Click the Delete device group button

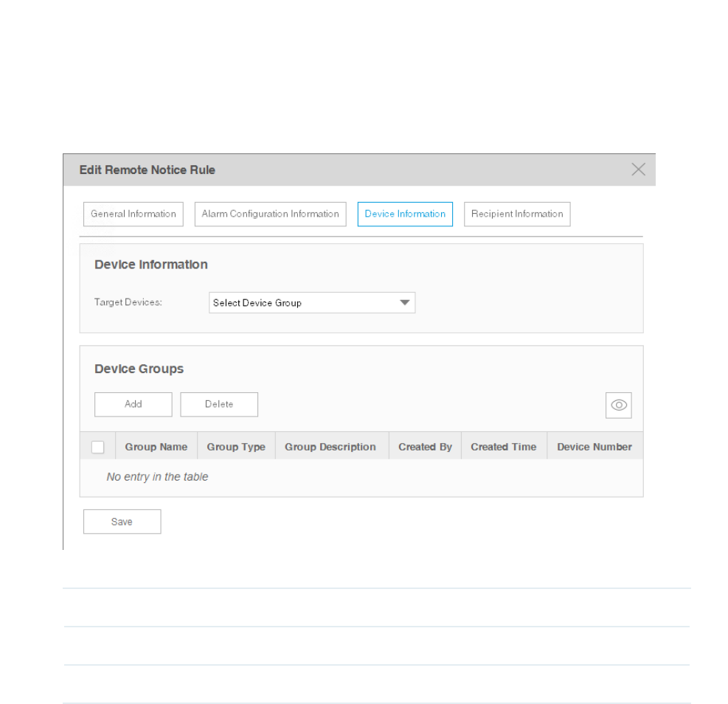[219, 404]
